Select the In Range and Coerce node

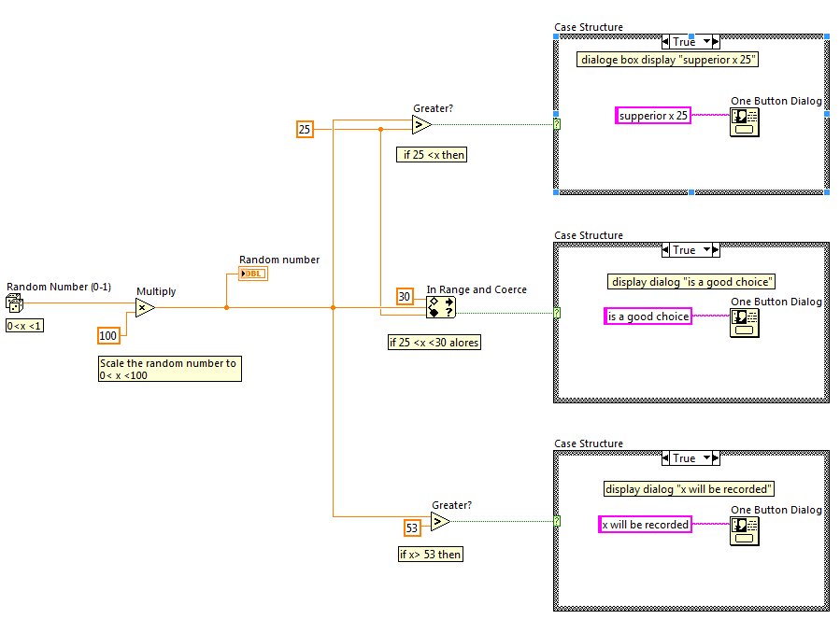coord(441,308)
